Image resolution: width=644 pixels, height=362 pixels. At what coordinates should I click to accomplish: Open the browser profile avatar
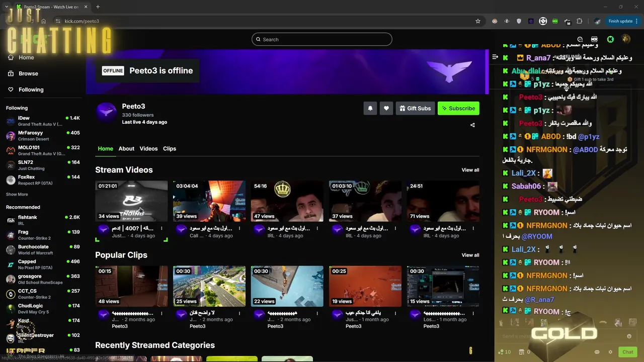(x=597, y=21)
